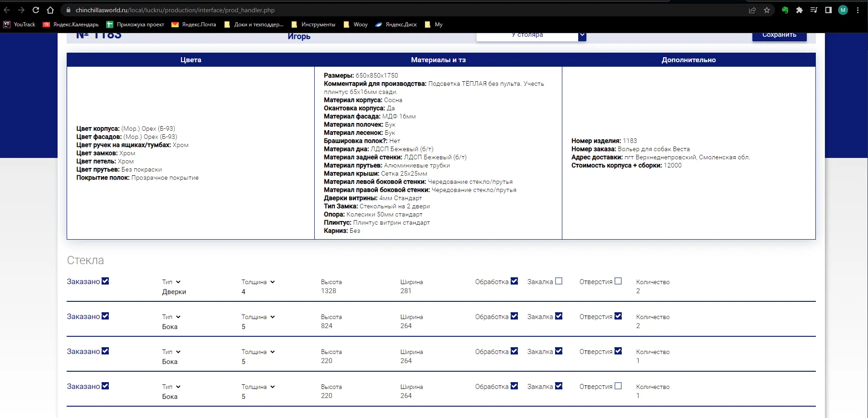Image resolution: width=868 pixels, height=418 pixels.
Task: Click the browser home icon
Action: tap(50, 10)
